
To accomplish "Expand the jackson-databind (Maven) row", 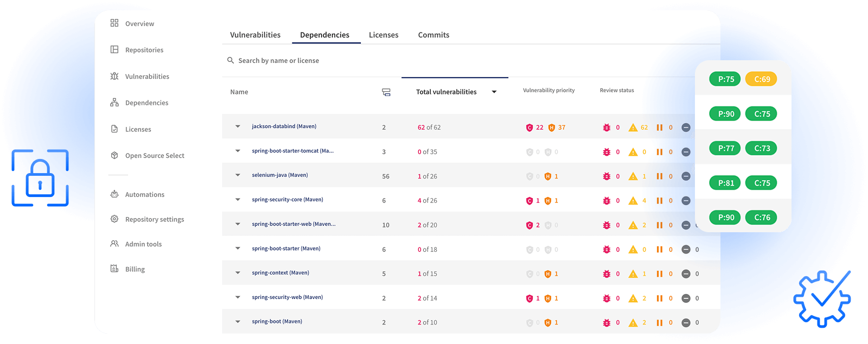I will (238, 126).
